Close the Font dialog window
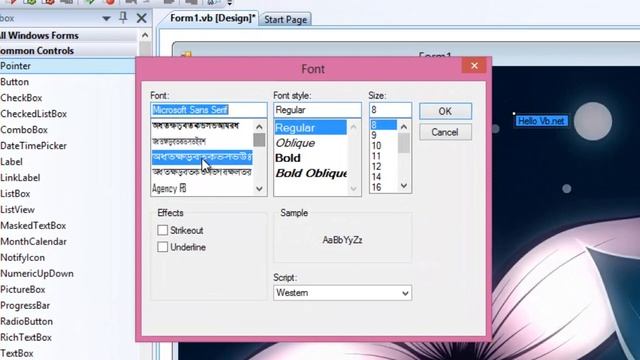640x360 pixels. point(474,66)
